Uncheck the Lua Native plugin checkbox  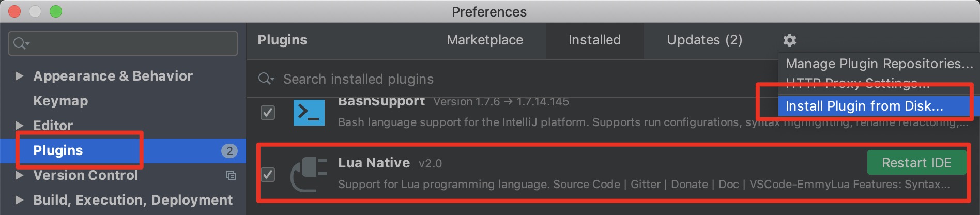coord(268,174)
